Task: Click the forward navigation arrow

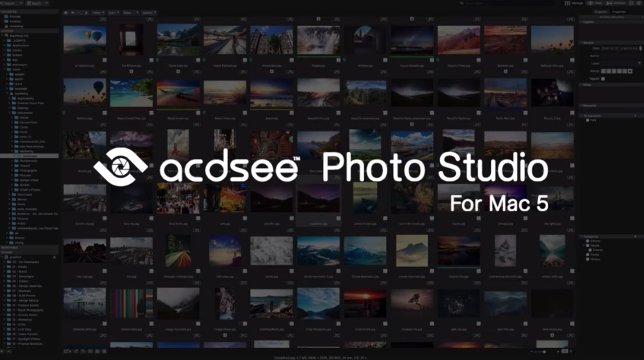Action: coord(80,13)
